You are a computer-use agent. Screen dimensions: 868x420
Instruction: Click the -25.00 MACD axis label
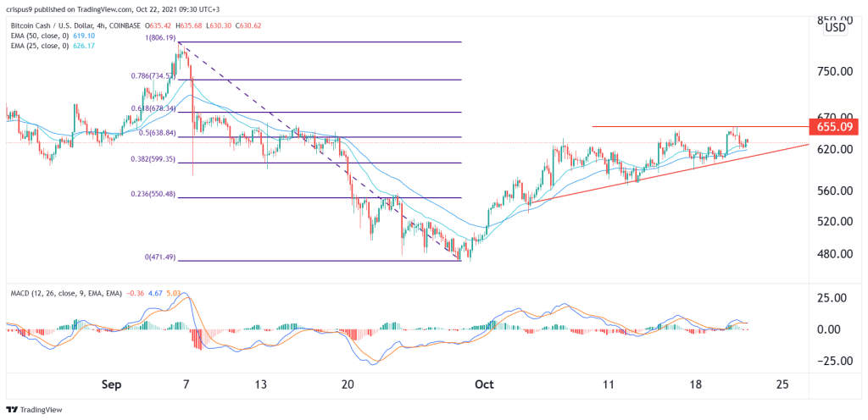pyautogui.click(x=834, y=361)
